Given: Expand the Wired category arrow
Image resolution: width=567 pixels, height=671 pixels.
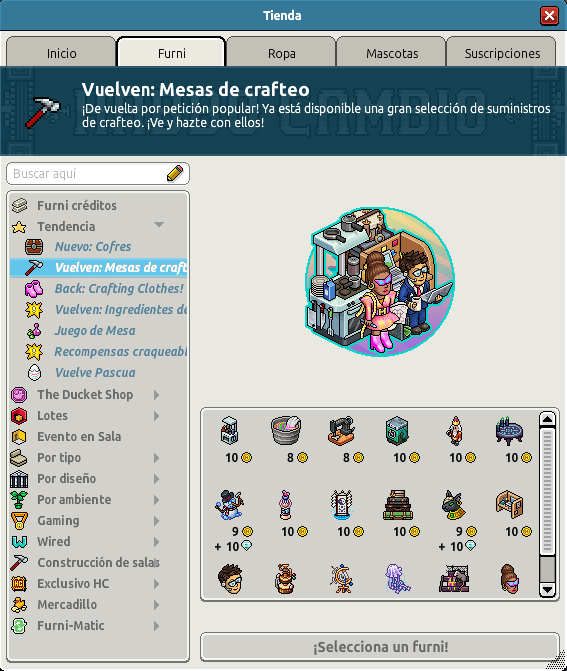Looking at the screenshot, I should click(x=157, y=542).
